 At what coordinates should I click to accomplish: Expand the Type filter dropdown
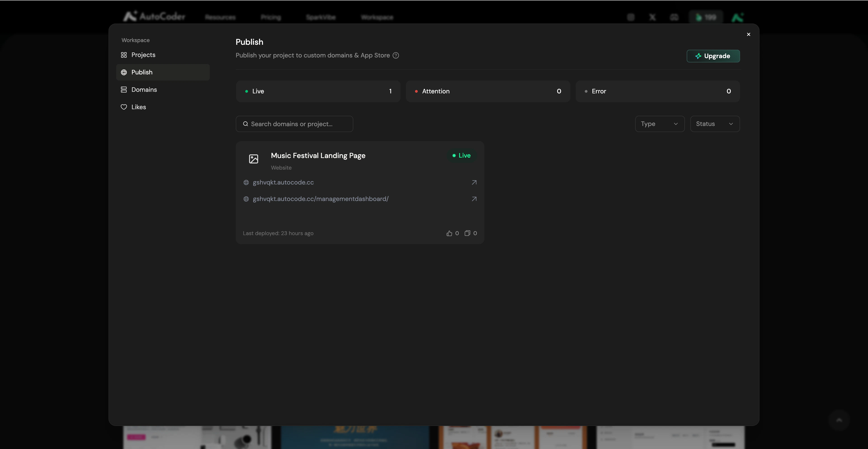(x=659, y=124)
